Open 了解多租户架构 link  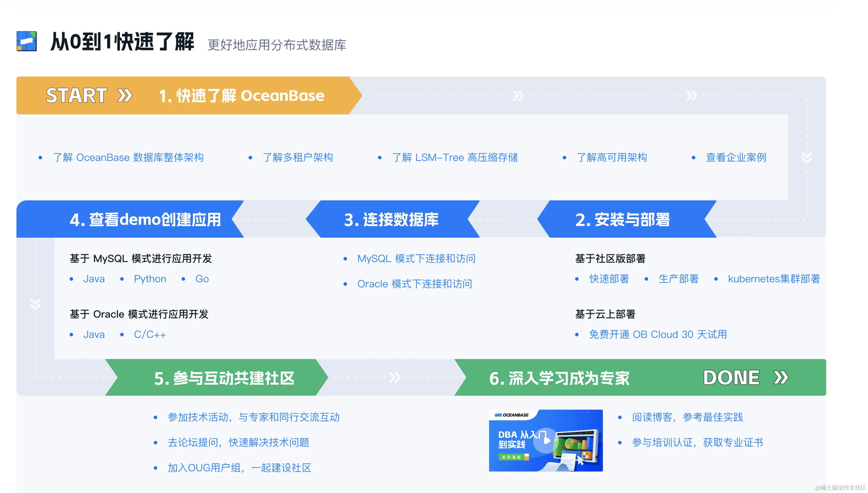point(298,157)
